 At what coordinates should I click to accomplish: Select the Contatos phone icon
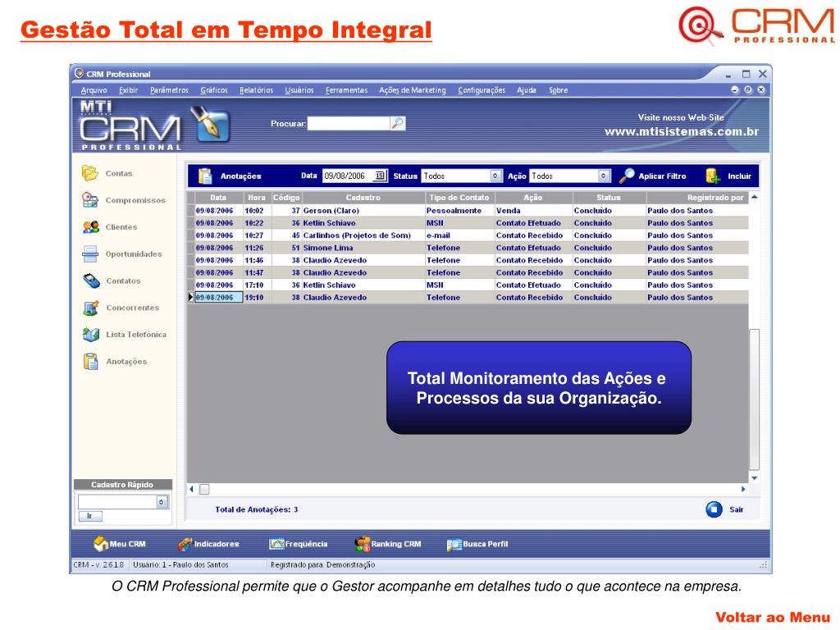[91, 281]
